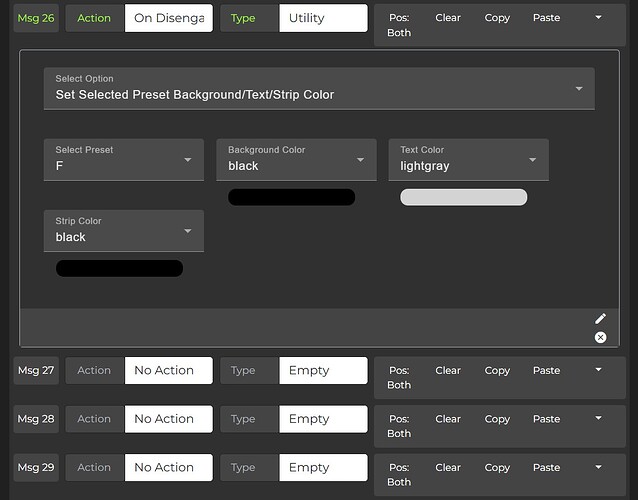Click the Msg 26 Utility type field

pos(323,18)
